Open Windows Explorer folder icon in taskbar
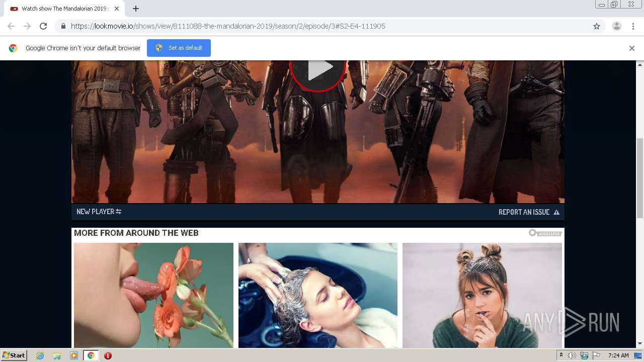Image resolution: width=644 pixels, height=362 pixels. (x=57, y=355)
